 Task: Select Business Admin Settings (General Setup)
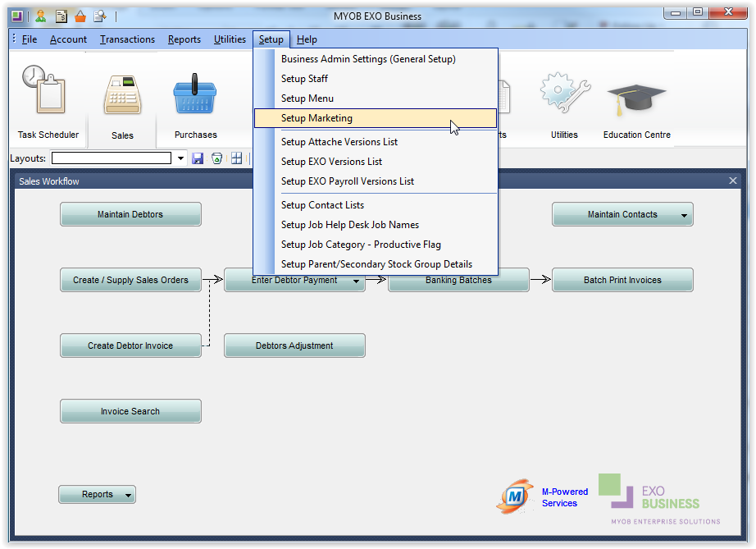pyautogui.click(x=376, y=59)
